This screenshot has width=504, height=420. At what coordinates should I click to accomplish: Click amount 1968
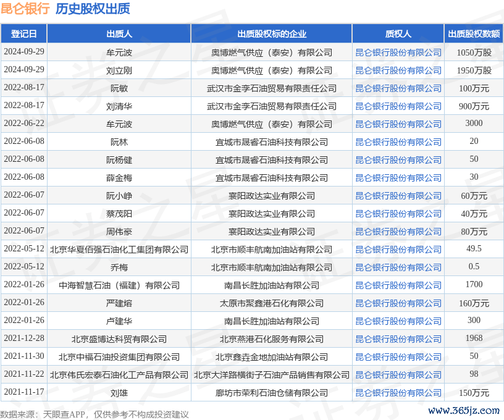point(474,338)
